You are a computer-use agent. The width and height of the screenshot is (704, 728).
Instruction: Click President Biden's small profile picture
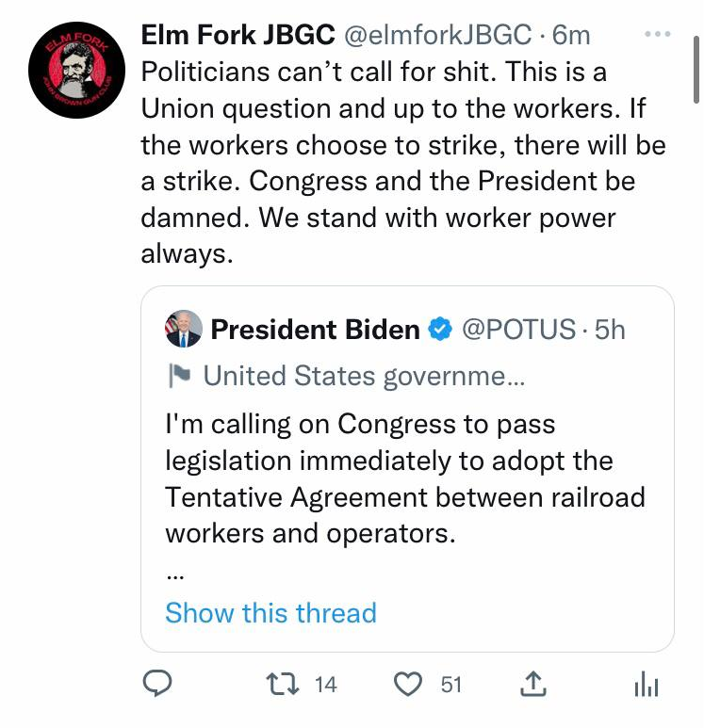click(183, 329)
